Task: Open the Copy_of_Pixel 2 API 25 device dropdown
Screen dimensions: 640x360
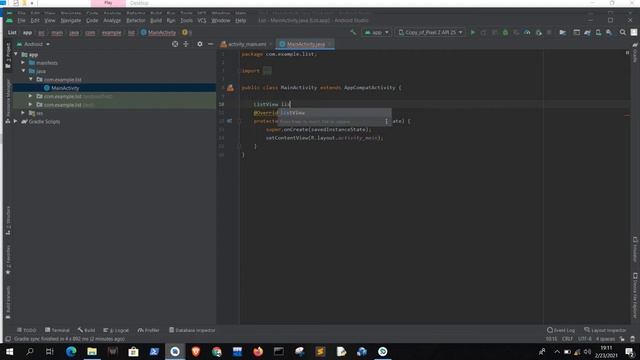Action: point(430,32)
